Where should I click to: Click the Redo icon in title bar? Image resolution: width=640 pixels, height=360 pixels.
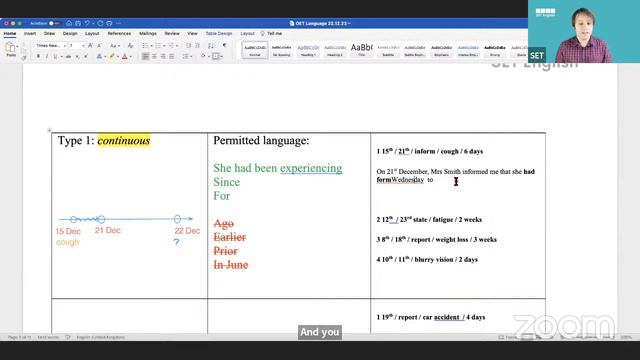click(100, 23)
